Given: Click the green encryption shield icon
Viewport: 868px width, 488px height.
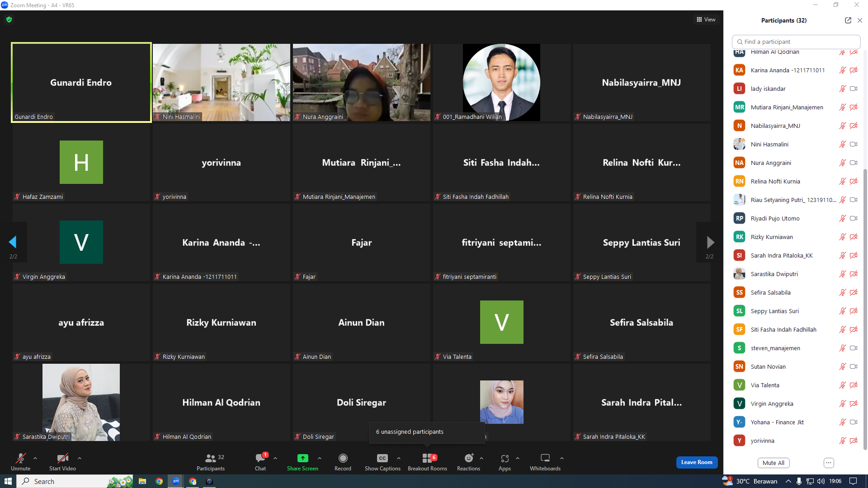Looking at the screenshot, I should click(x=9, y=19).
